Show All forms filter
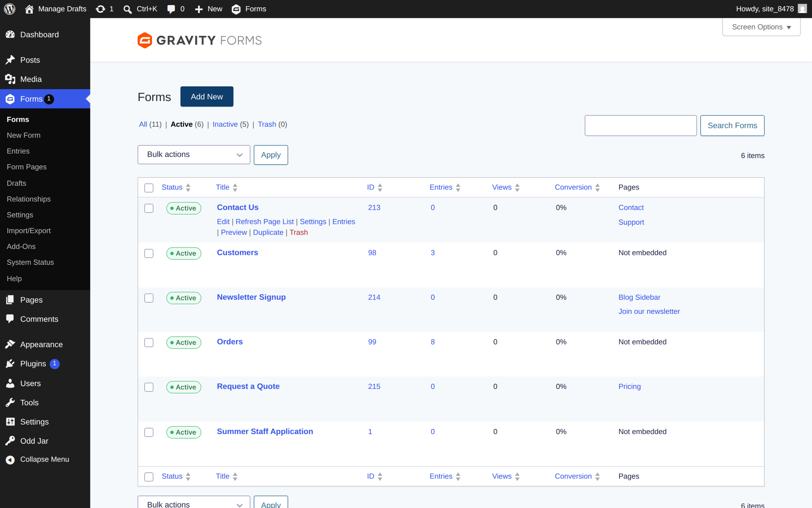 click(143, 124)
